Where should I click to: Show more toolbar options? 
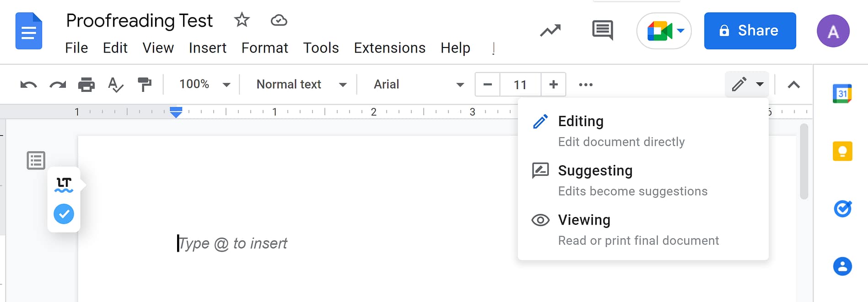click(x=586, y=85)
